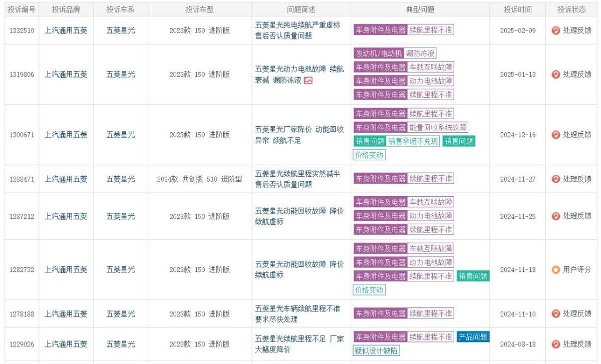The height and width of the screenshot is (364, 601).
Task: Click complaint number 1287212
Action: pyautogui.click(x=22, y=216)
